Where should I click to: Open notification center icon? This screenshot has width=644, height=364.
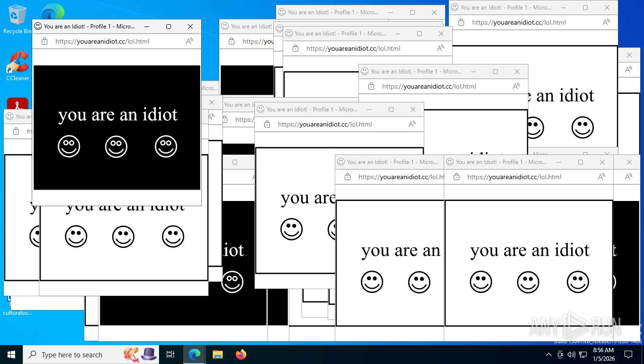[628, 355]
